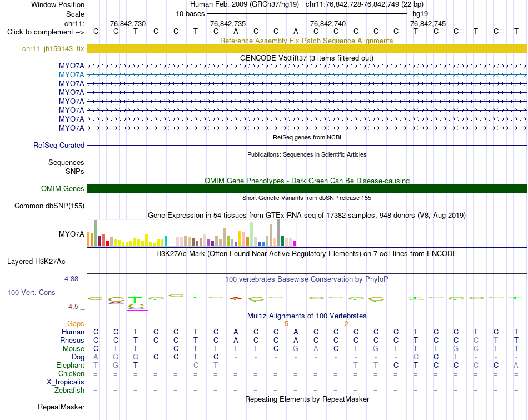
Task: Click the PhyloP Basewise Conservation title
Action: coord(307,279)
